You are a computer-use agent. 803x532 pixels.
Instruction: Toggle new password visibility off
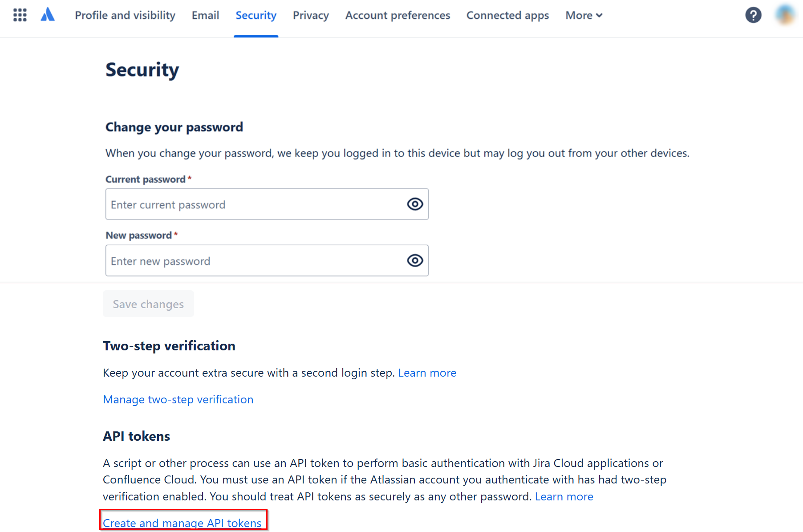coord(414,260)
